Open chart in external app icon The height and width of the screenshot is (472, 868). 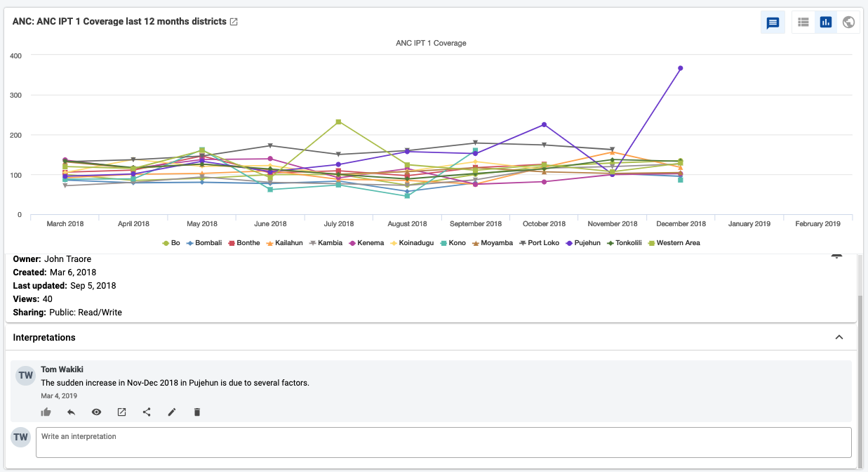pos(234,22)
